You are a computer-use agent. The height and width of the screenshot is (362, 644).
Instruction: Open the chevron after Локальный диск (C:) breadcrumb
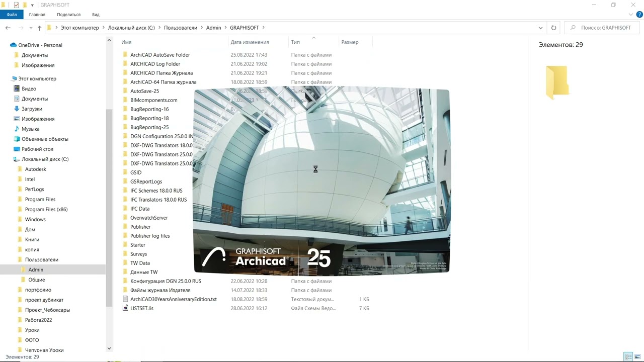[x=159, y=28]
